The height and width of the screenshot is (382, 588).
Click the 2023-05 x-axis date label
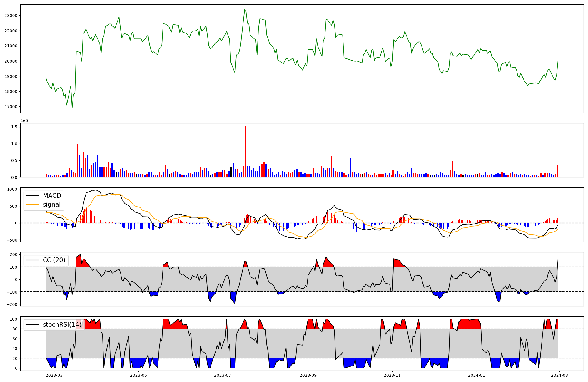138,375
